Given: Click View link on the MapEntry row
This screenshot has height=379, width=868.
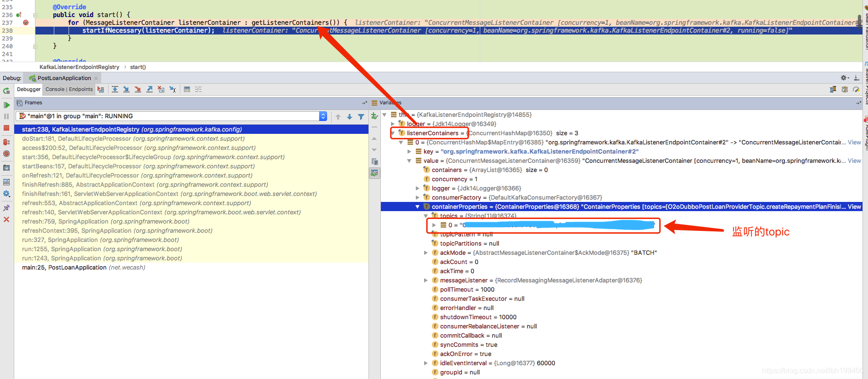Looking at the screenshot, I should [854, 143].
